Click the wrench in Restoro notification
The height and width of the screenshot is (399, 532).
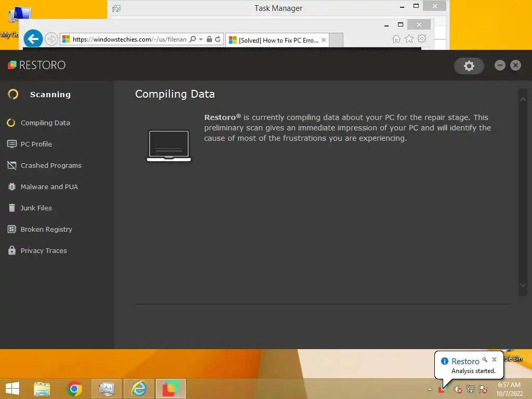click(x=485, y=360)
